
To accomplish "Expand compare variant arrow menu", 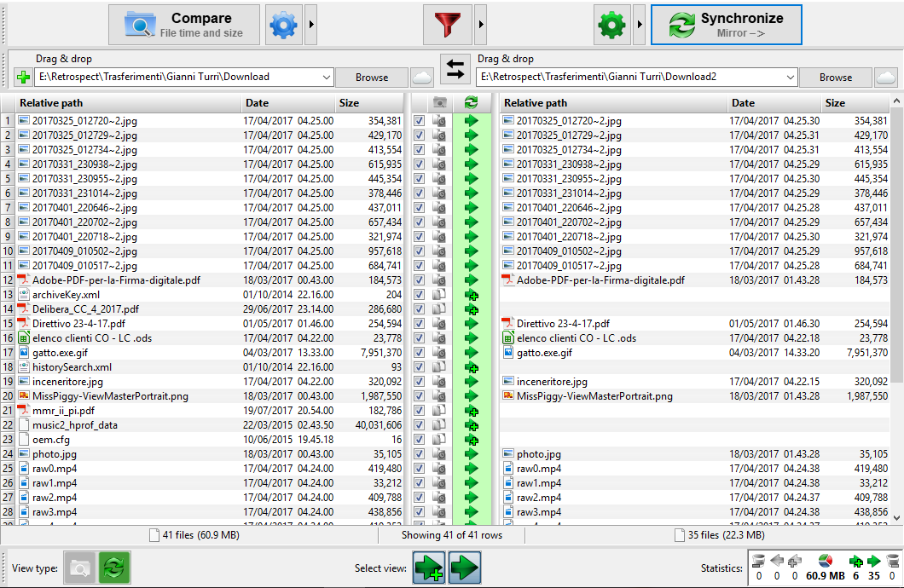I will point(311,25).
